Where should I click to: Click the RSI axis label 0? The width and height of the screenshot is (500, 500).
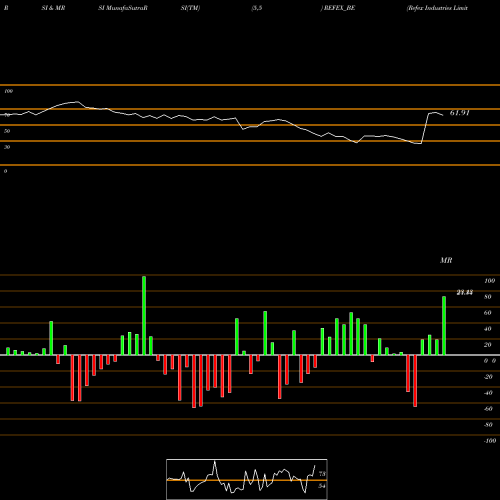(5, 171)
